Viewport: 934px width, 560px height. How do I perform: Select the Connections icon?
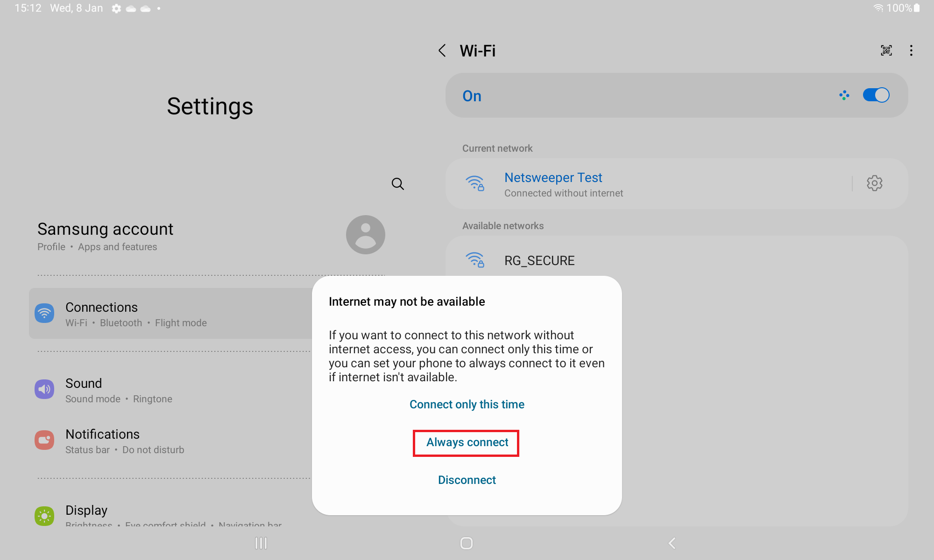(x=44, y=313)
